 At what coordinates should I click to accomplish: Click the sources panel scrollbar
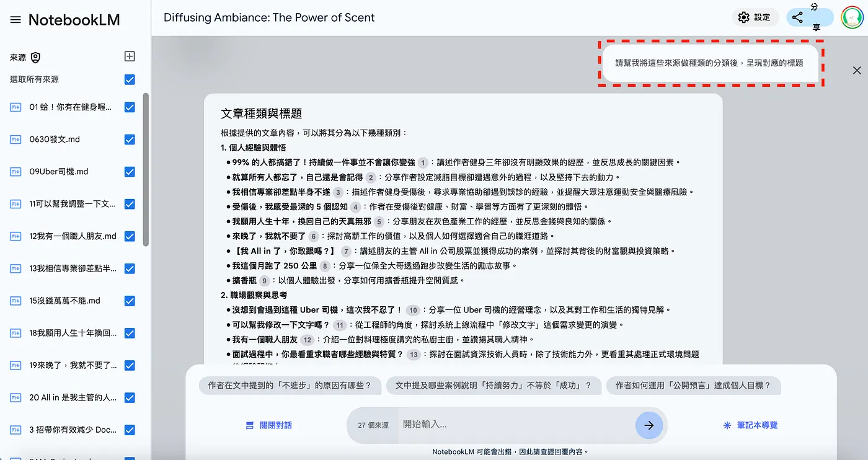click(x=146, y=169)
